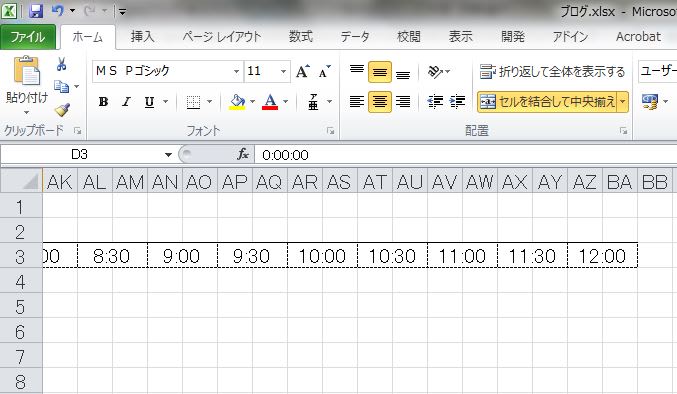Screen dimensions: 677x394
Task: Toggle center horizontal alignment
Action: [x=380, y=102]
